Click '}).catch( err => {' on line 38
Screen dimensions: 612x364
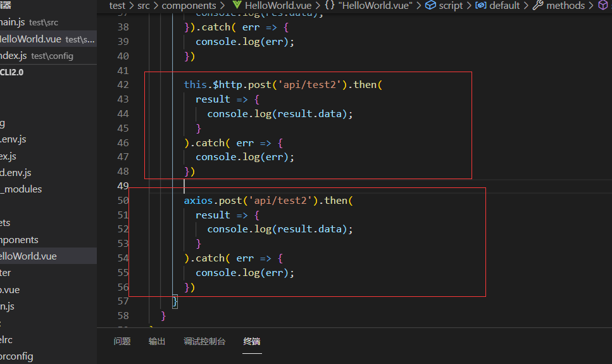[237, 27]
